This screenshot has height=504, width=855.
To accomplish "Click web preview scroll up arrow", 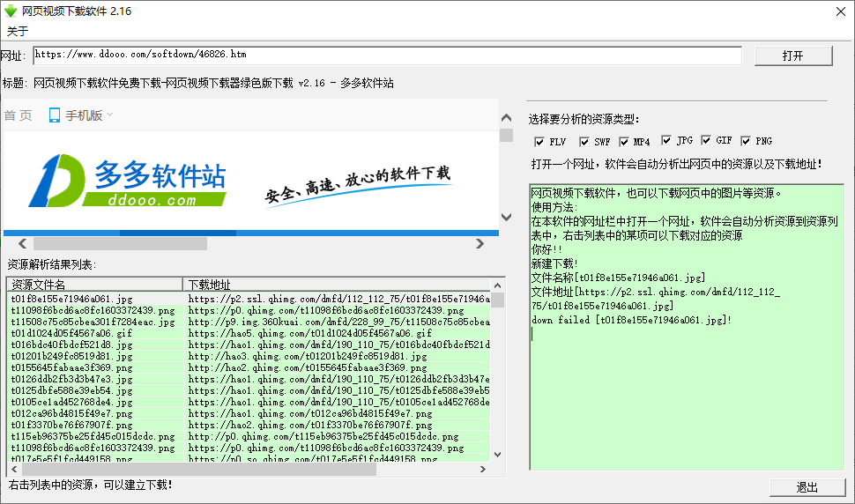I will pyautogui.click(x=507, y=118).
